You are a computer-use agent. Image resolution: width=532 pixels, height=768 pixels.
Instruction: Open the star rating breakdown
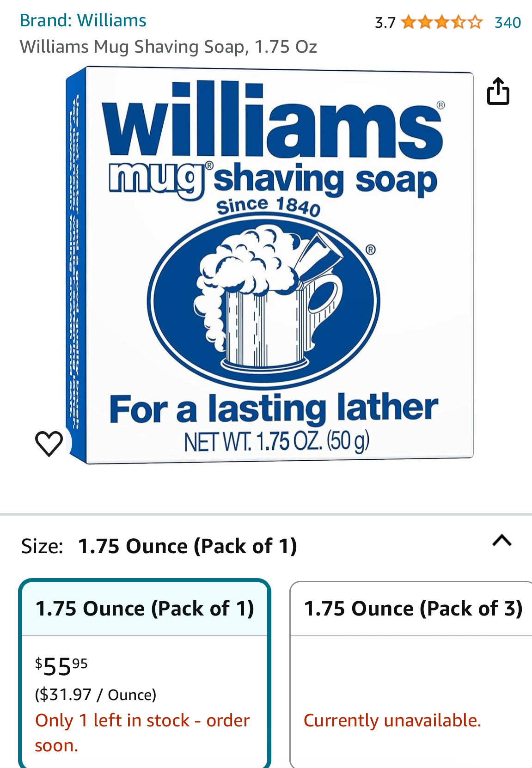[x=442, y=22]
